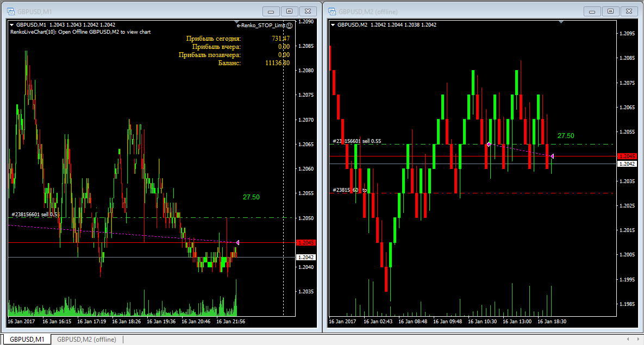
Task: Click the white 1.2042 price label in the M2 chart
Action: pyautogui.click(x=627, y=164)
